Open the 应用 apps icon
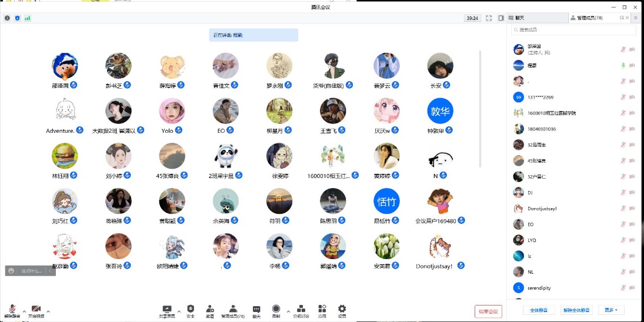Image resolution: width=644 pixels, height=322 pixels. point(322,310)
